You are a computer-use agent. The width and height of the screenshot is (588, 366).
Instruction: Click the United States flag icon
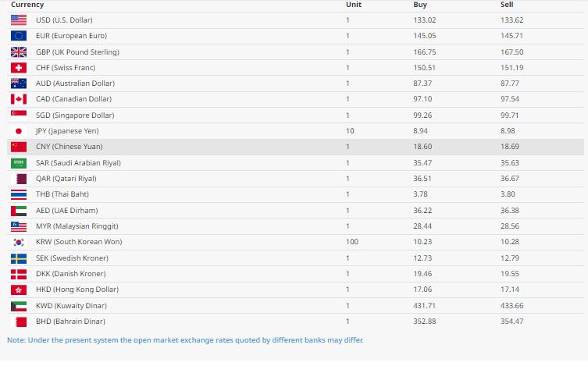point(20,20)
